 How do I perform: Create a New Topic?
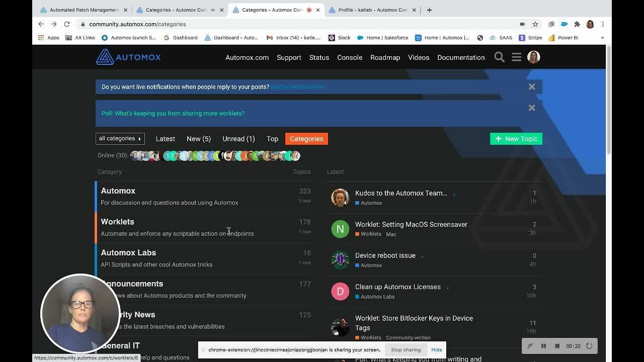pyautogui.click(x=516, y=139)
